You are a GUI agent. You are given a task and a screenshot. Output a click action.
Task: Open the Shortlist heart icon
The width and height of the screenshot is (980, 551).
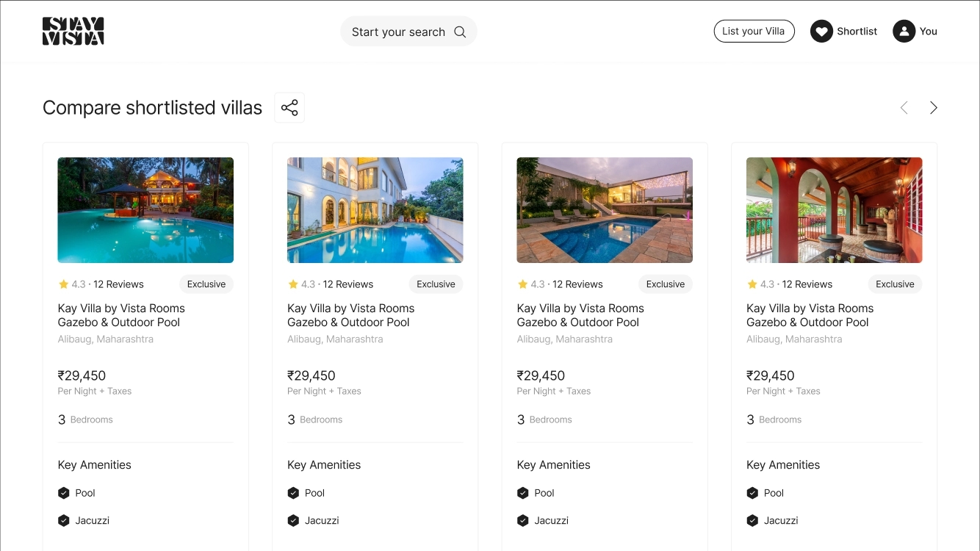tap(821, 32)
